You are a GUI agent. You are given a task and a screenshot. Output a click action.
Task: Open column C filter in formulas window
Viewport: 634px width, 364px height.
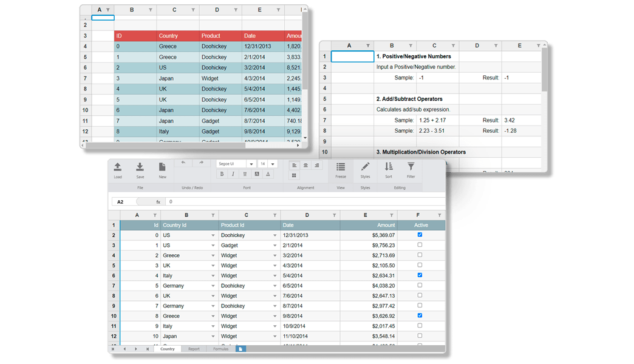453,45
